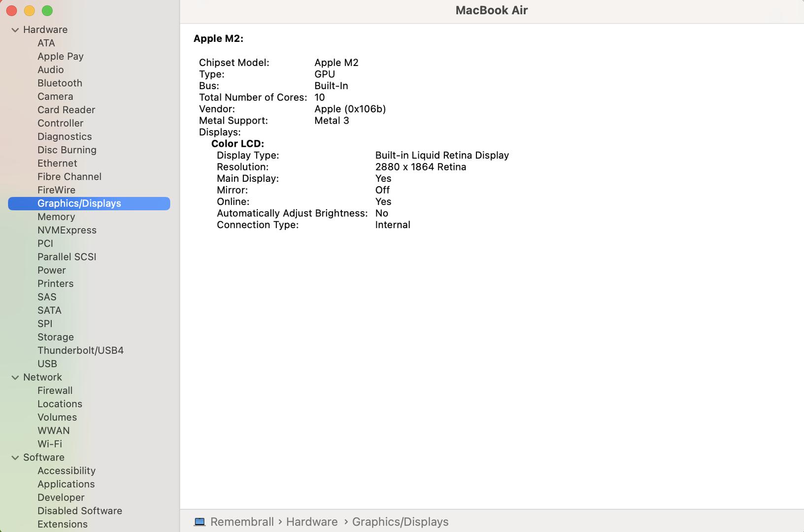Click the Apple (0x106b) vendor value

[x=350, y=109]
